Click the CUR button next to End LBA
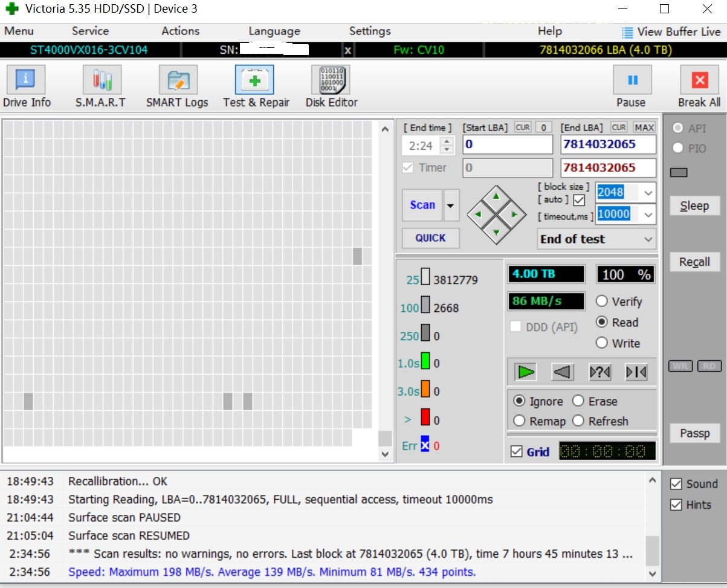The image size is (727, 588). point(619,128)
